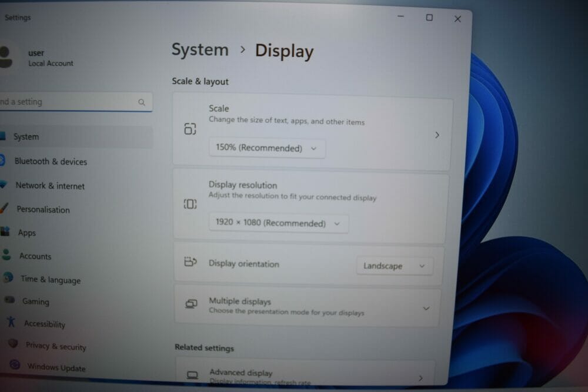Select System in the sidebar
The height and width of the screenshot is (392, 588).
(x=76, y=137)
